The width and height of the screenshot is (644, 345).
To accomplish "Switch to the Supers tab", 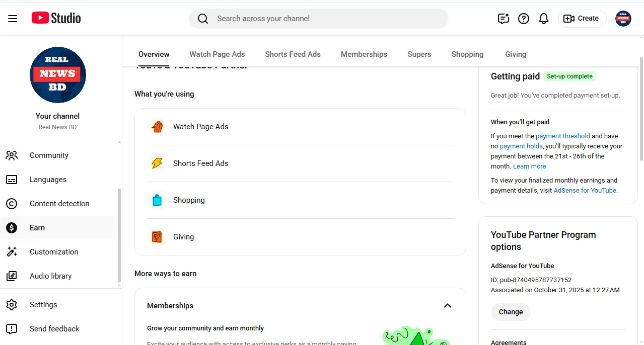I will tap(419, 54).
